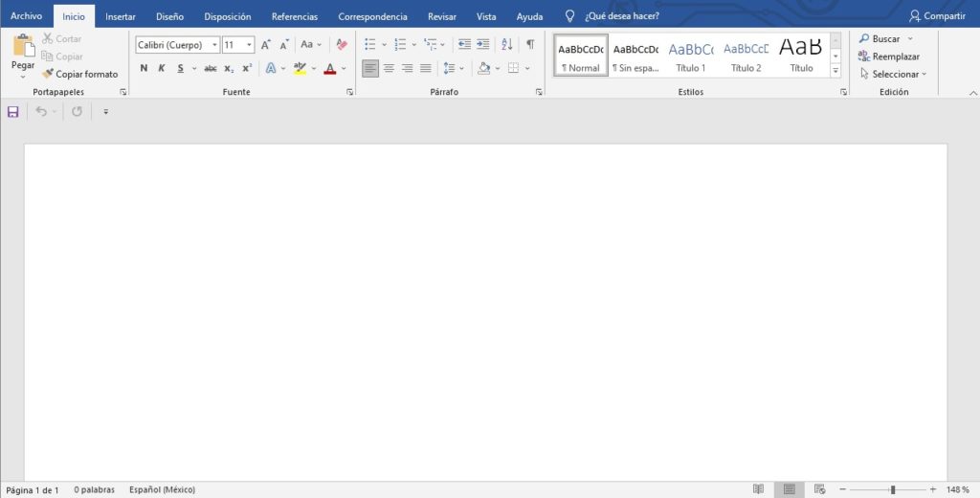Click the sort A-Z icon
Screen dimensions: 980x498
coord(506,44)
